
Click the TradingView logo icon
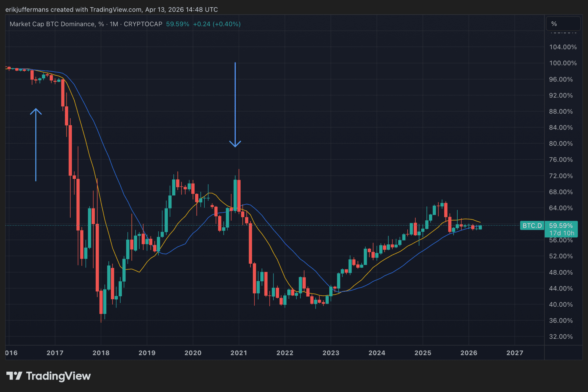click(14, 376)
